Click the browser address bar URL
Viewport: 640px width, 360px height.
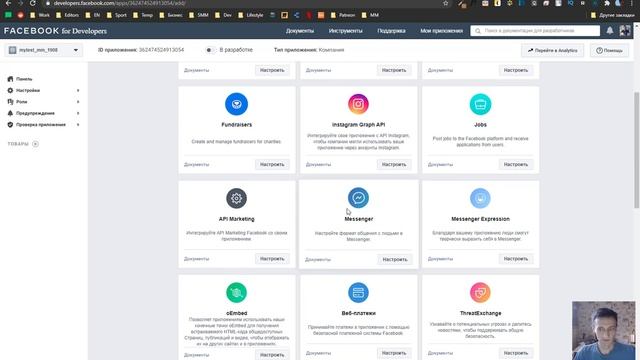[120, 3]
